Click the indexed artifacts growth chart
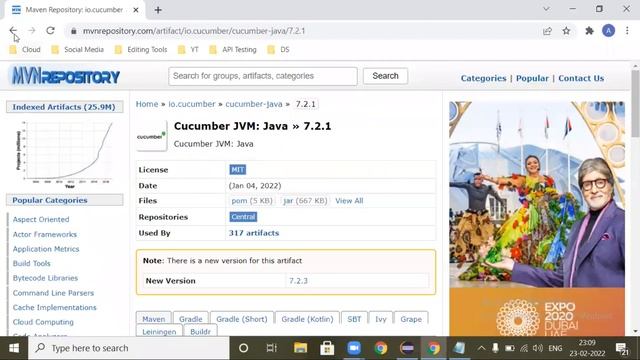 [x=64, y=154]
